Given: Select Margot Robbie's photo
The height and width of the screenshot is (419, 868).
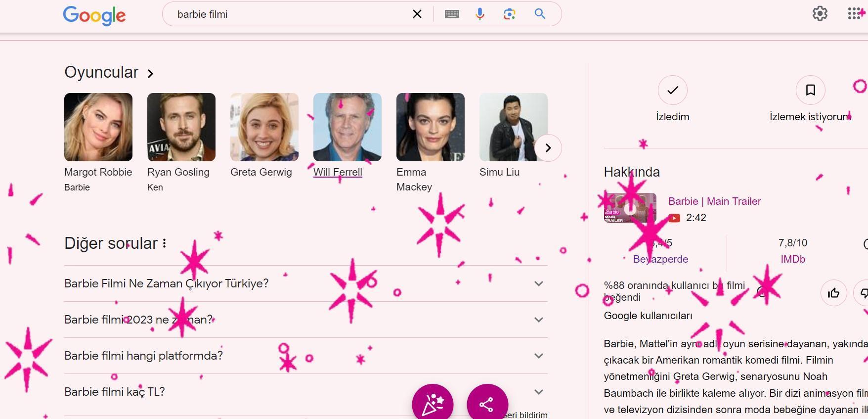Looking at the screenshot, I should click(x=98, y=127).
